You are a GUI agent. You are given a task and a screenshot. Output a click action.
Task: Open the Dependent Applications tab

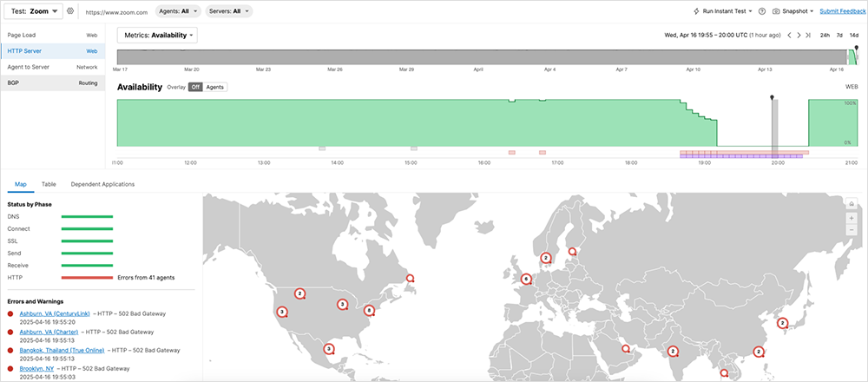(x=102, y=184)
